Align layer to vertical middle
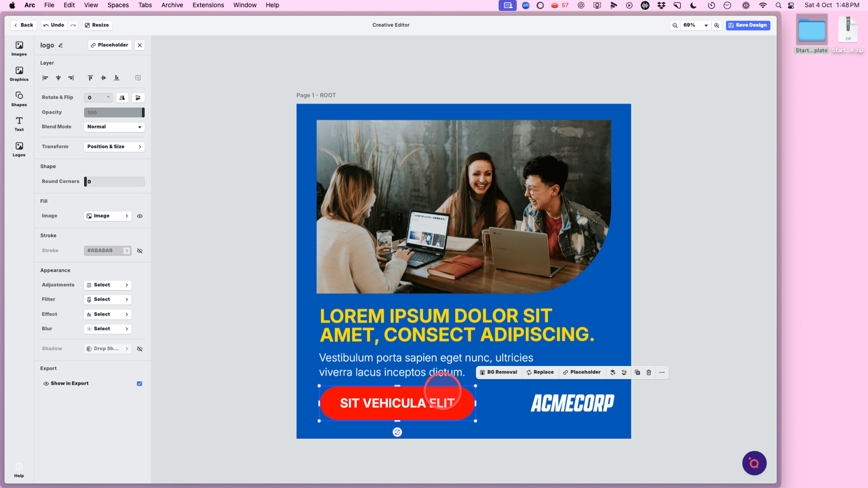The image size is (868, 488). coord(104,78)
